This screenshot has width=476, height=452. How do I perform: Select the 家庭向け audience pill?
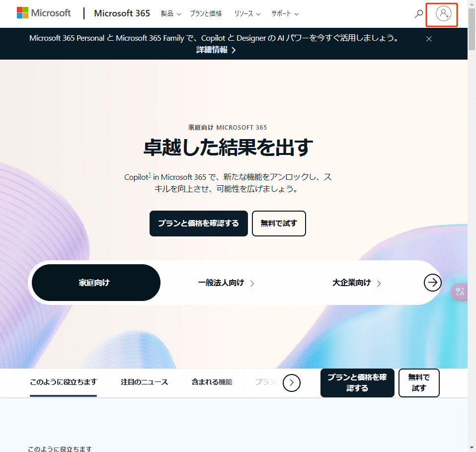[96, 283]
